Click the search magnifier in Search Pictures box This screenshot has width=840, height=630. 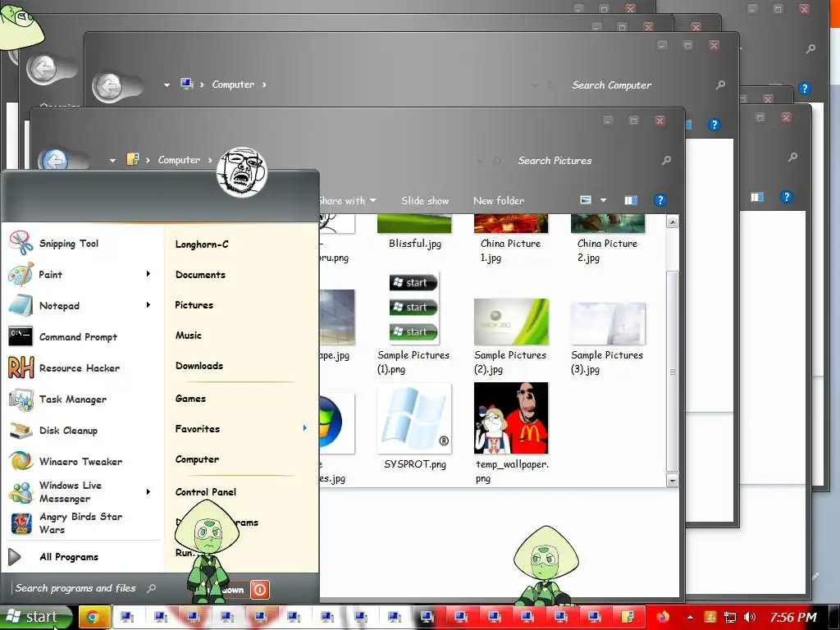pyautogui.click(x=666, y=160)
